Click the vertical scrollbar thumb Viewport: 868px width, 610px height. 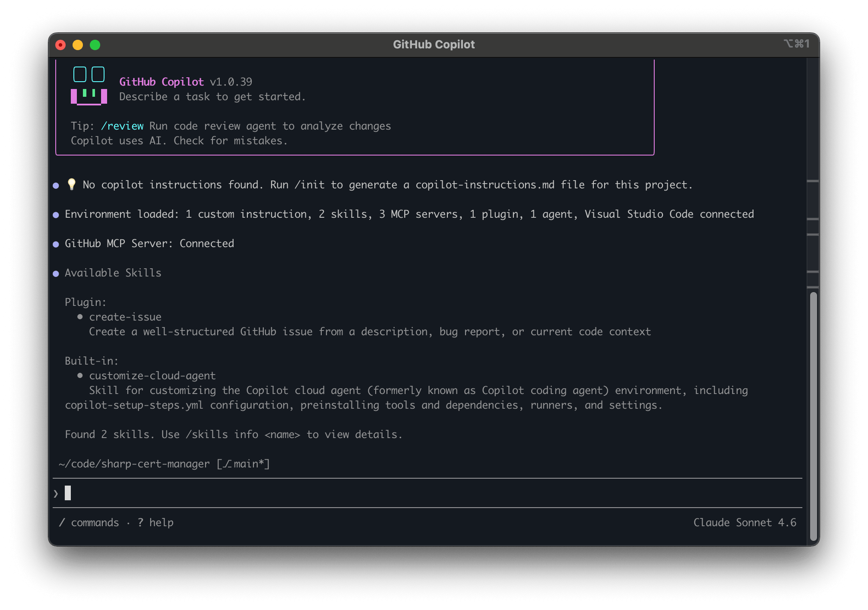click(x=813, y=416)
